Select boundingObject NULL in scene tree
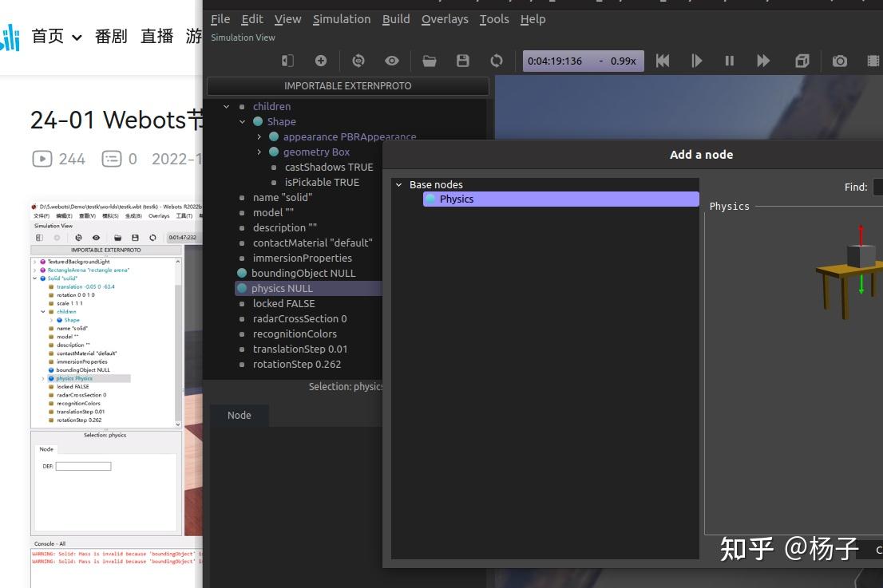883x588 pixels. pos(304,273)
